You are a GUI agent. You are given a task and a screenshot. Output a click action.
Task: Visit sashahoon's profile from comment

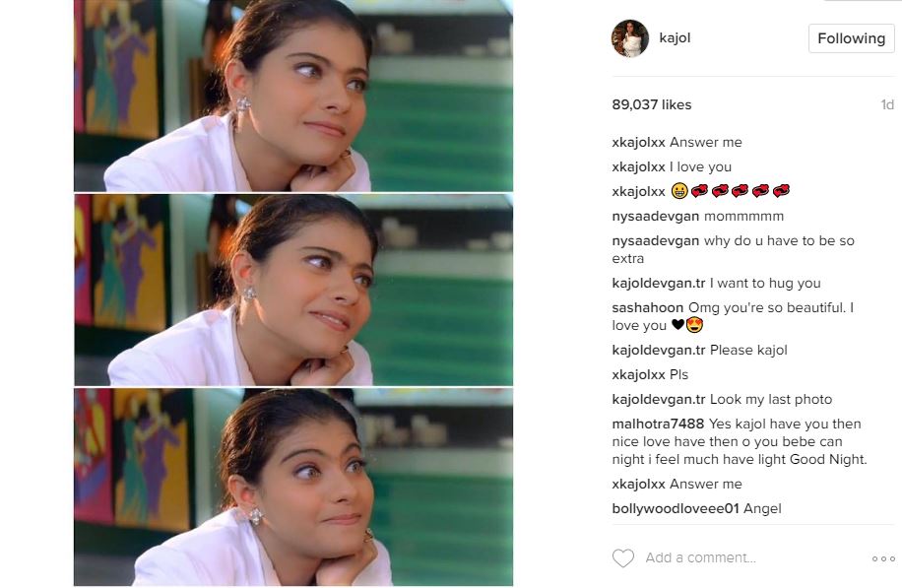(x=648, y=308)
